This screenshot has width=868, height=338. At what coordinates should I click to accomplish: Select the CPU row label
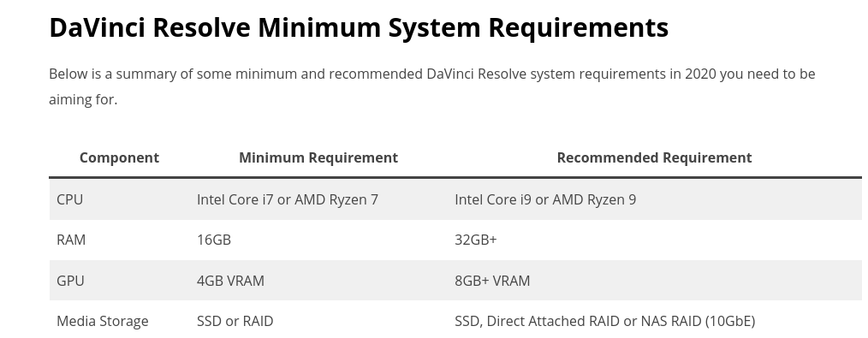[x=69, y=199]
